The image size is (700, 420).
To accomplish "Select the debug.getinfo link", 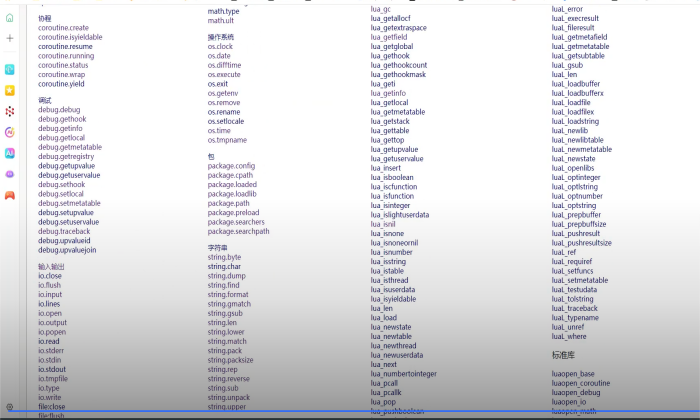I will coord(60,129).
